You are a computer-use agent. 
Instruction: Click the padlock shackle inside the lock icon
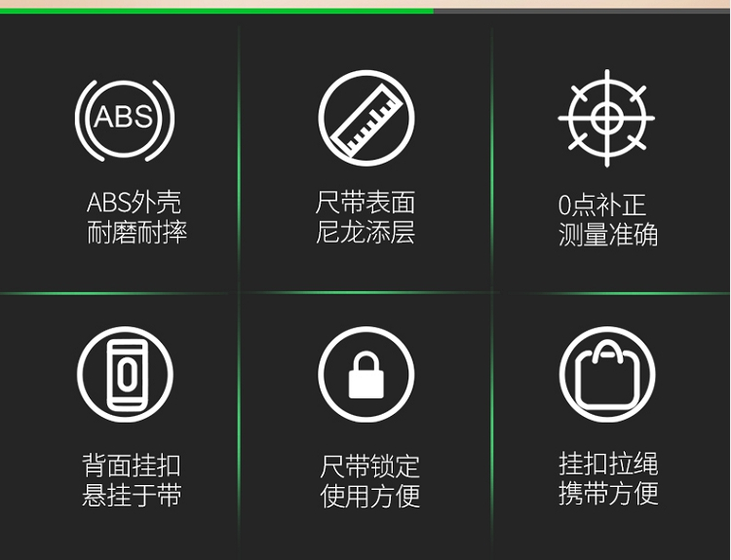pos(365,361)
